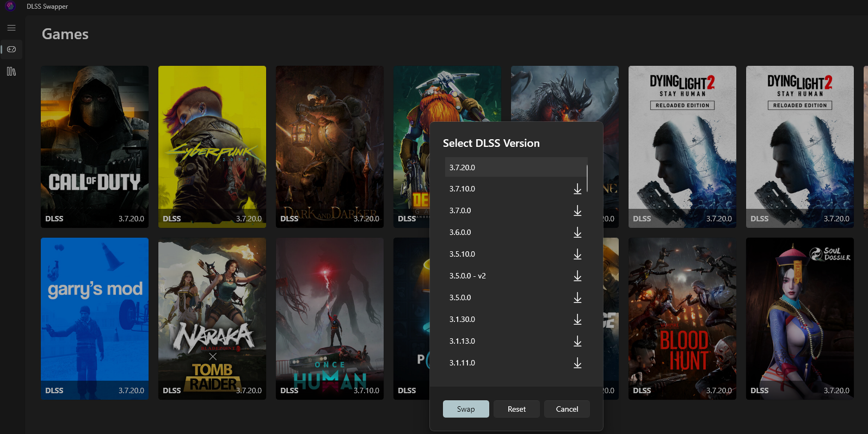Open the hamburger navigation menu
Screen dimensions: 868x434
point(11,28)
